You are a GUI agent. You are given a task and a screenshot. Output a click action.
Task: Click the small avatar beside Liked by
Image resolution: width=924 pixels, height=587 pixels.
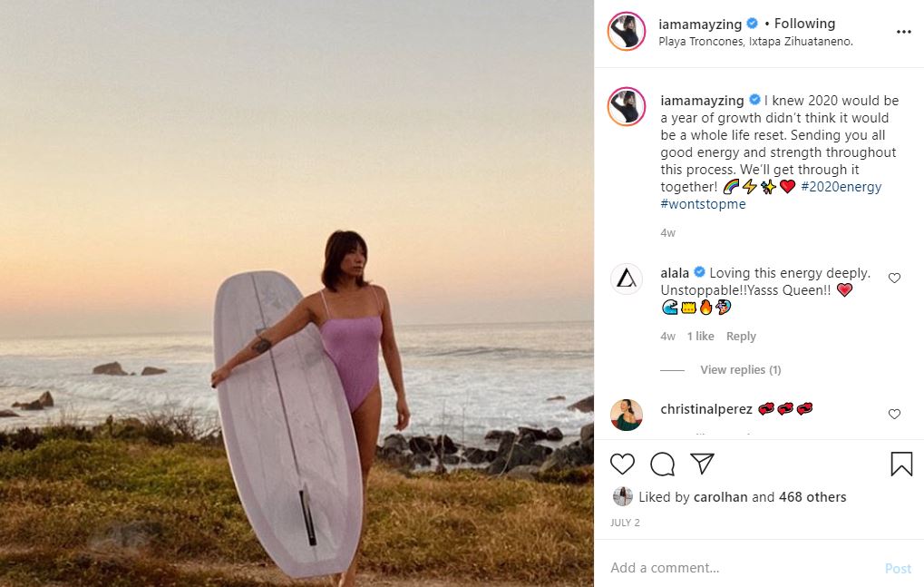click(622, 497)
